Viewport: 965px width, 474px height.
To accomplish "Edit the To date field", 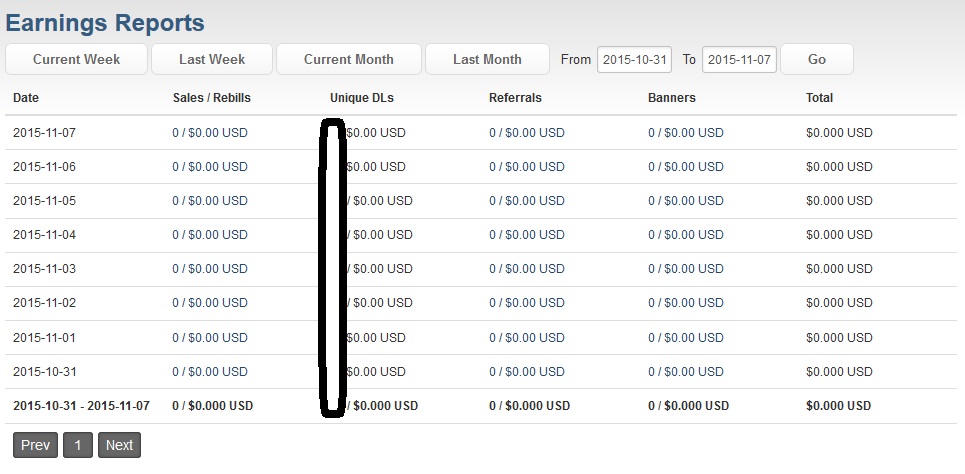I will (x=739, y=60).
